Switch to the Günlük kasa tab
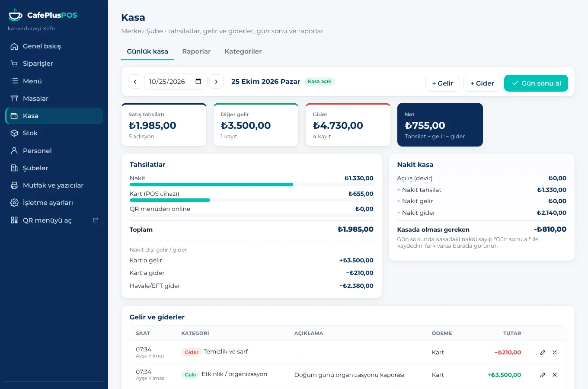Viewport: 588px width, 389px height. (147, 51)
